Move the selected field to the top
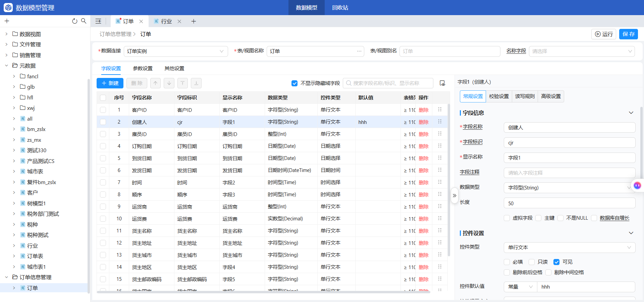Viewport: 644px width, 302px height. (182, 83)
